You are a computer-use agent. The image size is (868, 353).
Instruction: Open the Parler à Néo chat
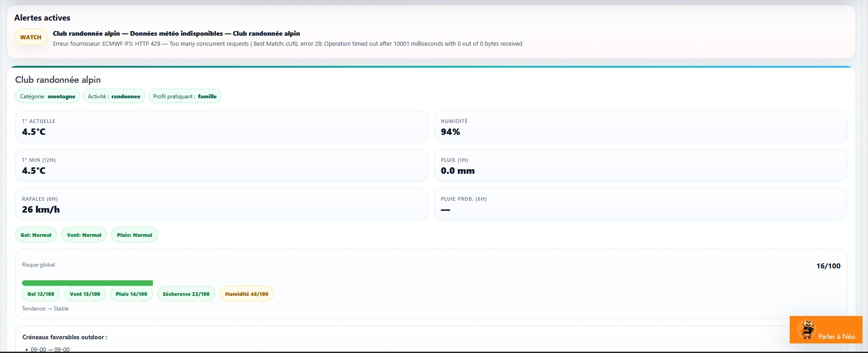tap(836, 336)
